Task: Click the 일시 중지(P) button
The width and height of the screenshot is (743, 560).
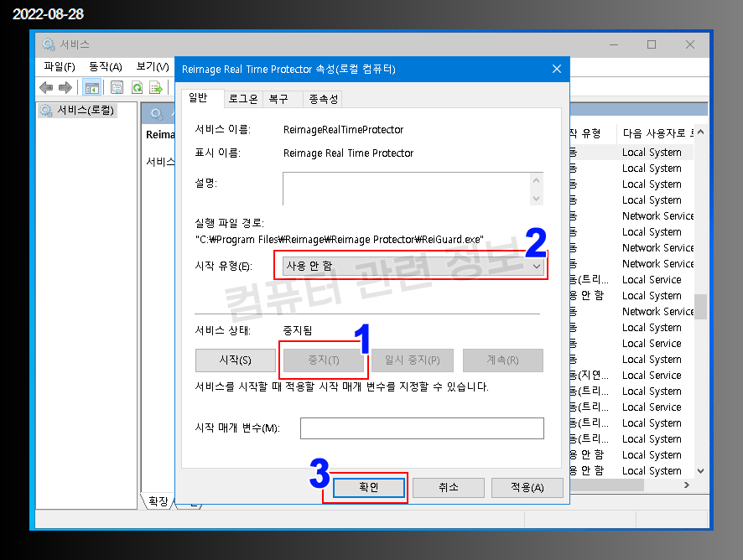Action: tap(413, 360)
